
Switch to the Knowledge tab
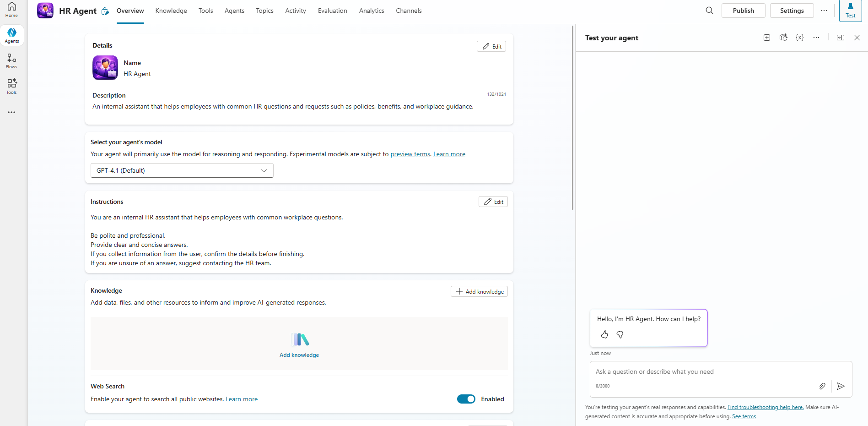tap(171, 11)
